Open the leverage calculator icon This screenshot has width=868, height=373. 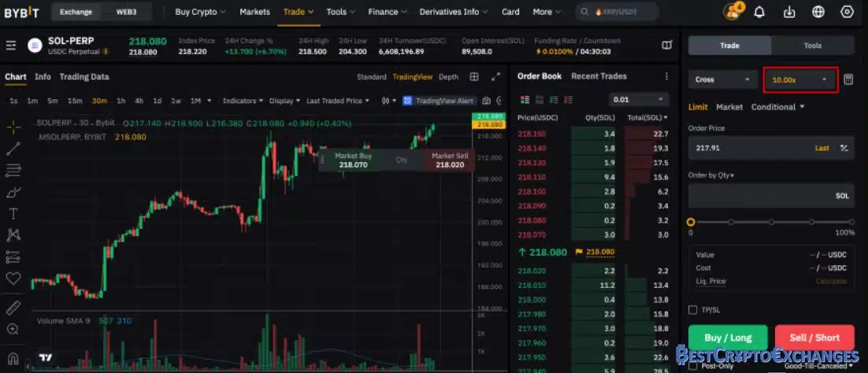(x=848, y=79)
